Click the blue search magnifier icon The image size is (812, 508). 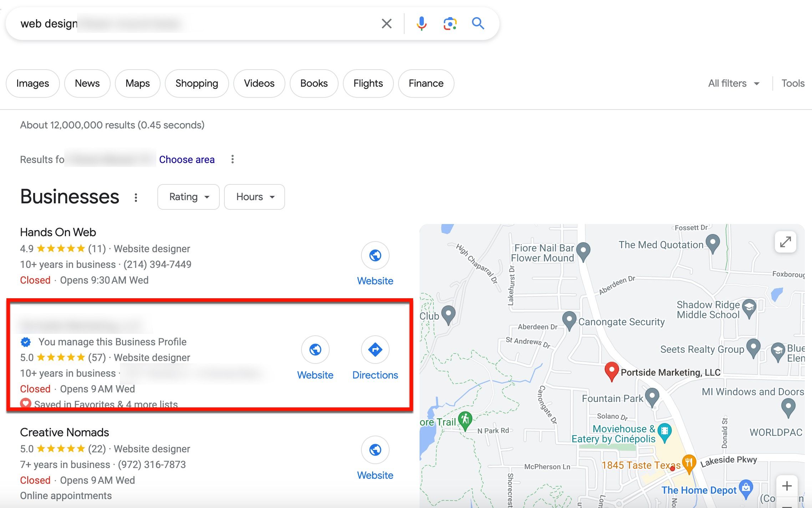[478, 24]
